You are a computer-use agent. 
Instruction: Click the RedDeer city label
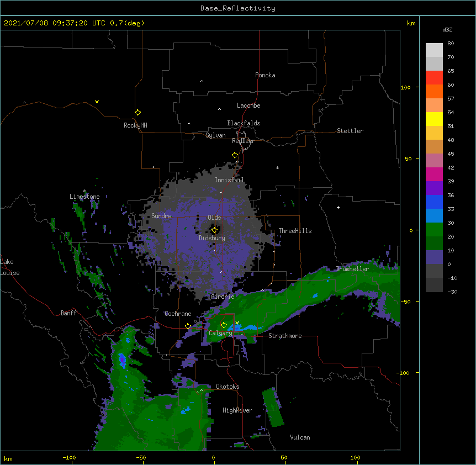point(243,141)
